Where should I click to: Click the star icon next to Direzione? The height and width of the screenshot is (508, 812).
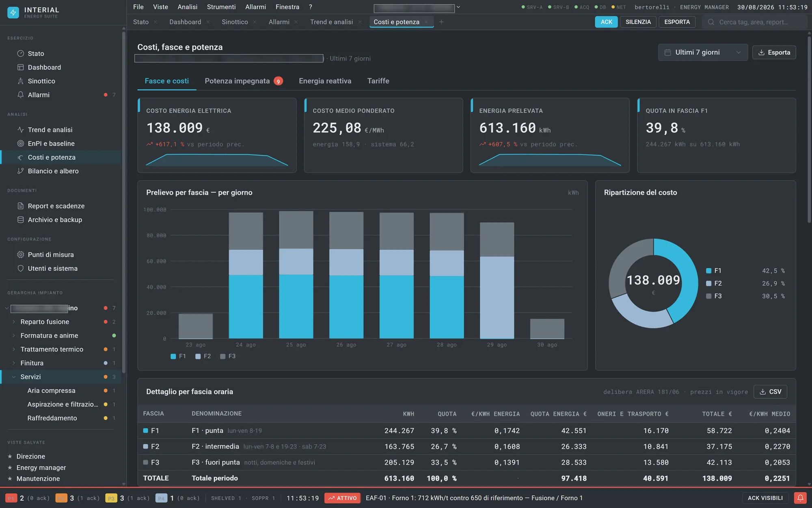pos(10,456)
